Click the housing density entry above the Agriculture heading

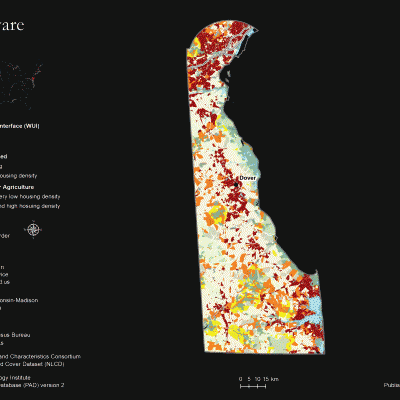coord(19,176)
